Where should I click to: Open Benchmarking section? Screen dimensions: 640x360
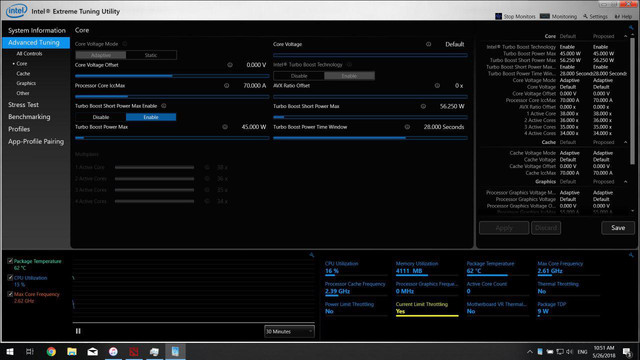(x=29, y=117)
